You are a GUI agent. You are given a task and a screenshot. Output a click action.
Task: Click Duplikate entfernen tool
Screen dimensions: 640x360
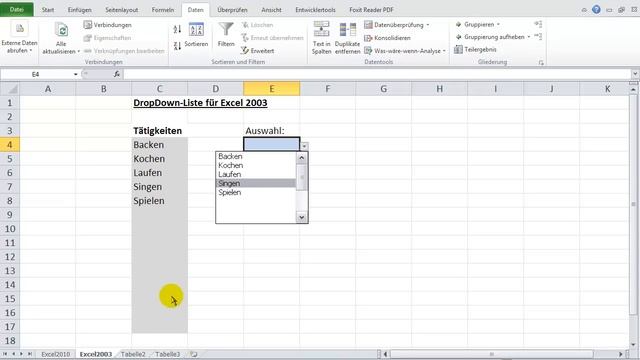(347, 38)
